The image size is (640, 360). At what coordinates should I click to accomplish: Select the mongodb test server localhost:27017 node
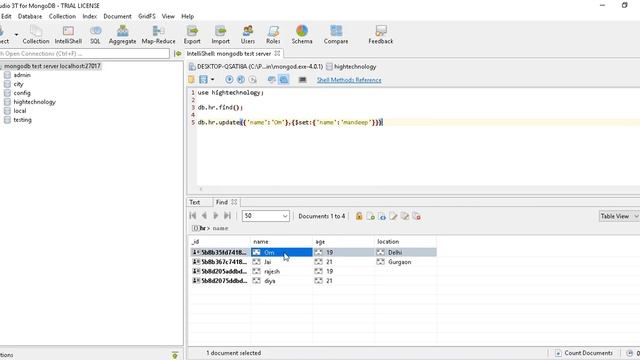(x=52, y=66)
